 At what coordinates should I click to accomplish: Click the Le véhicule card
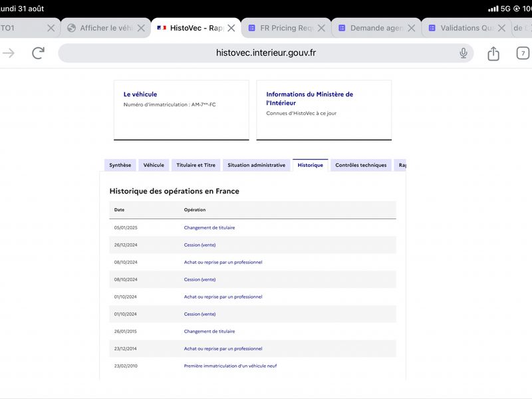(182, 110)
